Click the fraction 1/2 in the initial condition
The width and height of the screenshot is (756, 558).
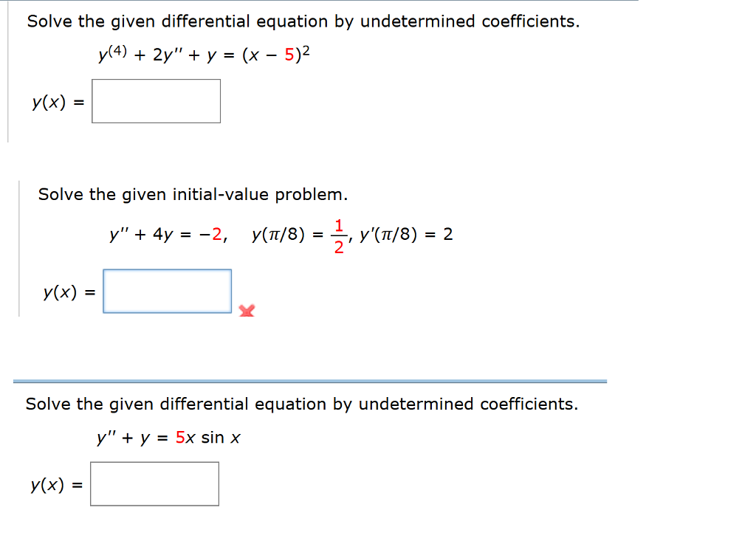(337, 235)
